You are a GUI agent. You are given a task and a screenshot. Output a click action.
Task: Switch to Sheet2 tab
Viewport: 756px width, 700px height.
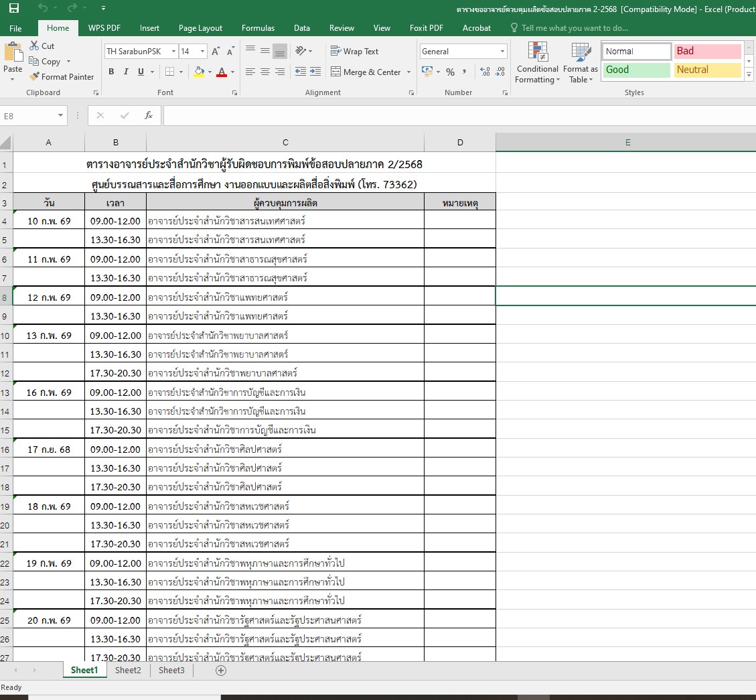129,670
